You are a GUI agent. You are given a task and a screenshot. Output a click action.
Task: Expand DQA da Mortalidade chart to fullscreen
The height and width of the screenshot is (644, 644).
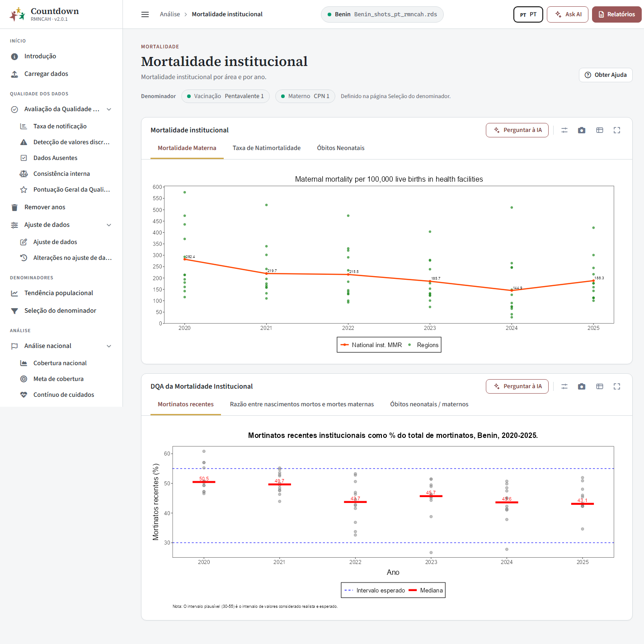tap(617, 386)
